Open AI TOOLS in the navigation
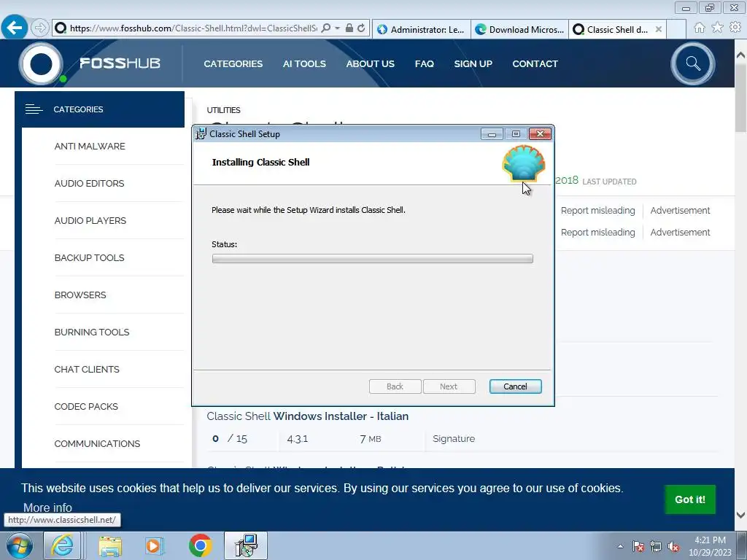747x560 pixels. point(304,64)
